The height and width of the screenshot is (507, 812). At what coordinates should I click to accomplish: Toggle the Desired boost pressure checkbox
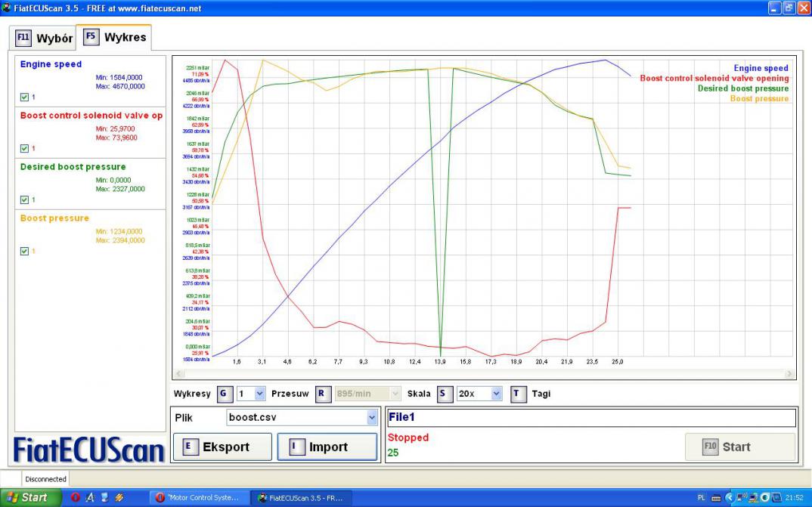pyautogui.click(x=24, y=199)
